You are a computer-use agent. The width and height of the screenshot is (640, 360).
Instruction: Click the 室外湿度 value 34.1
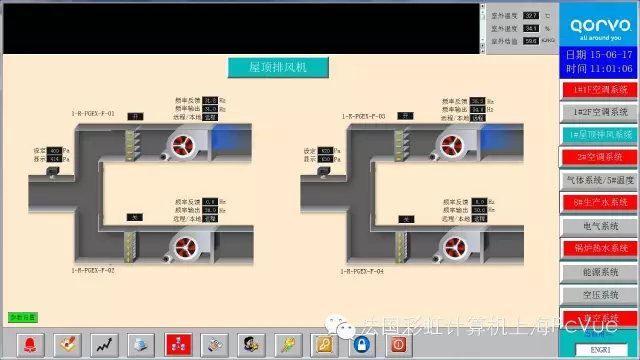tap(531, 29)
